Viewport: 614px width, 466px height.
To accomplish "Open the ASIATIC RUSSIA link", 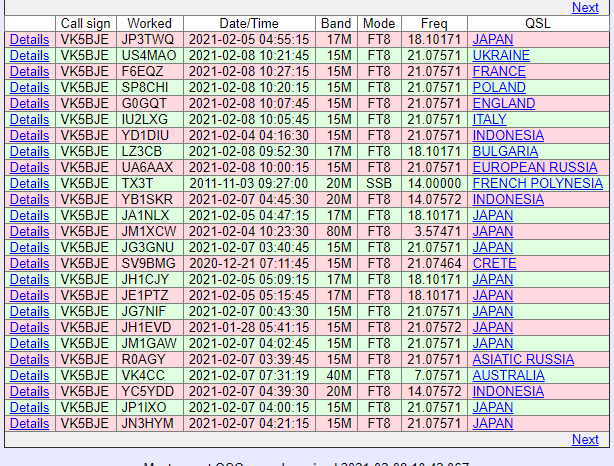I will (523, 359).
